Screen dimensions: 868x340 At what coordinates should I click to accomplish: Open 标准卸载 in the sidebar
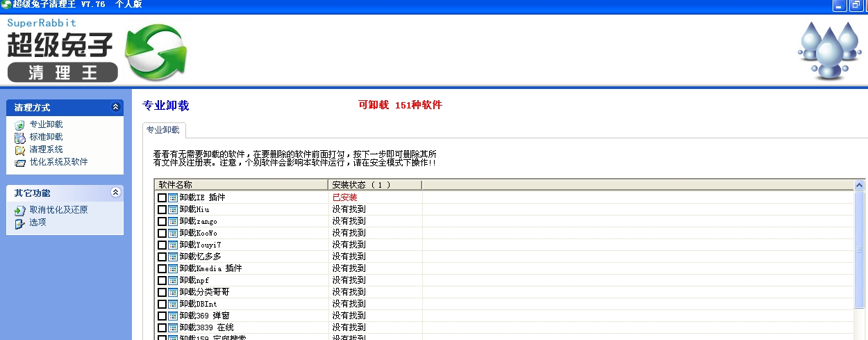pyautogui.click(x=46, y=137)
